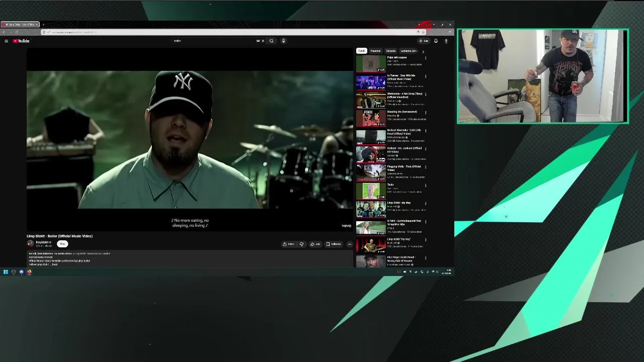
Task: Open the In Flames Stay With Me thumbnail
Action: [x=371, y=82]
